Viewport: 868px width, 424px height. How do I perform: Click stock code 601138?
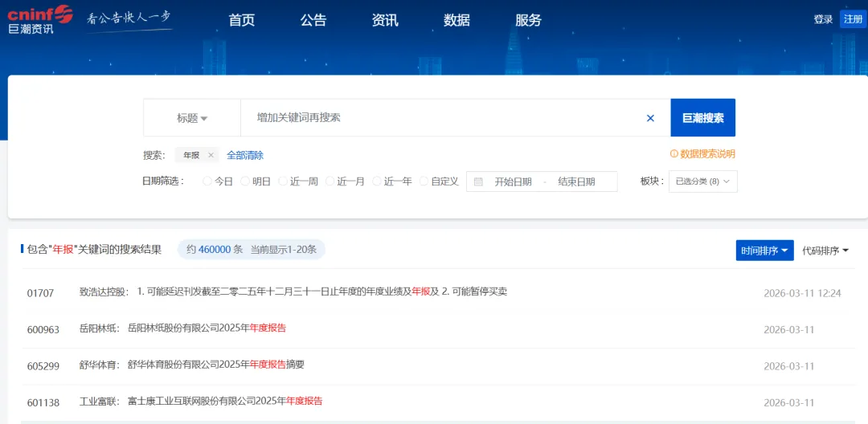point(43,402)
